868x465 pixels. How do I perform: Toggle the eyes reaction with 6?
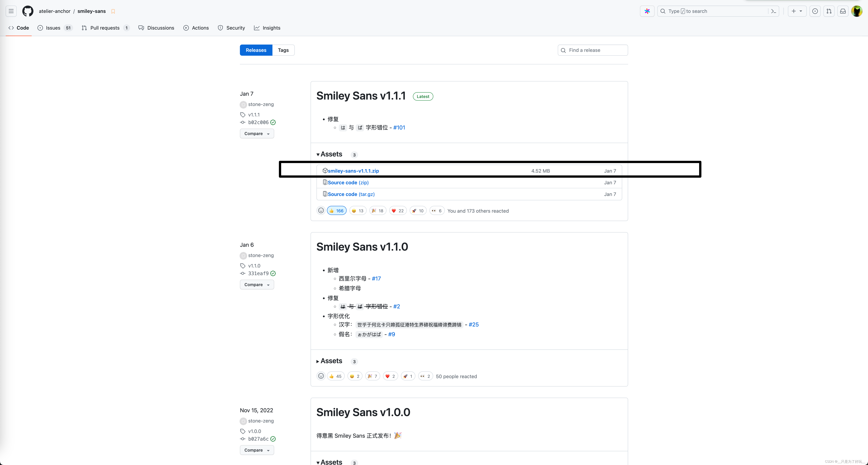pyautogui.click(x=437, y=211)
